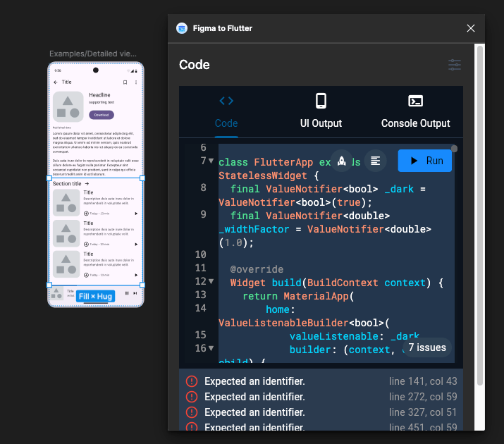Click the skip-next icon in player bar

pos(135,293)
